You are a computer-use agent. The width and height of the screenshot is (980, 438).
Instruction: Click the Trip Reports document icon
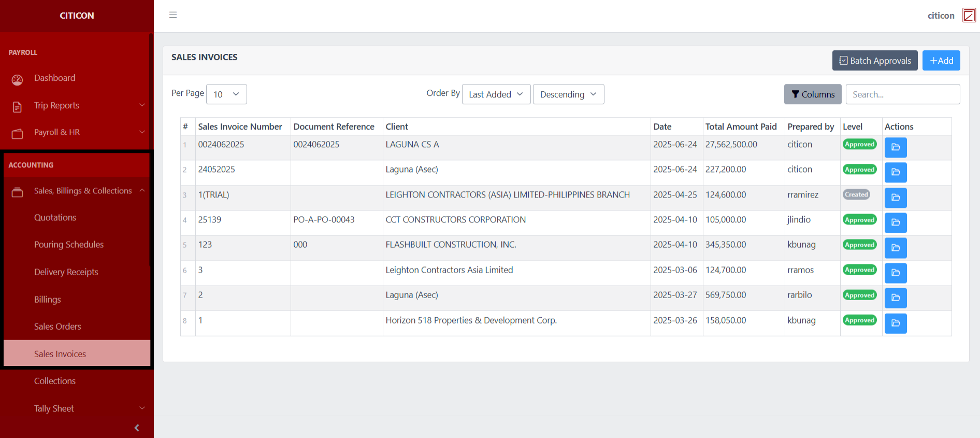pos(17,107)
